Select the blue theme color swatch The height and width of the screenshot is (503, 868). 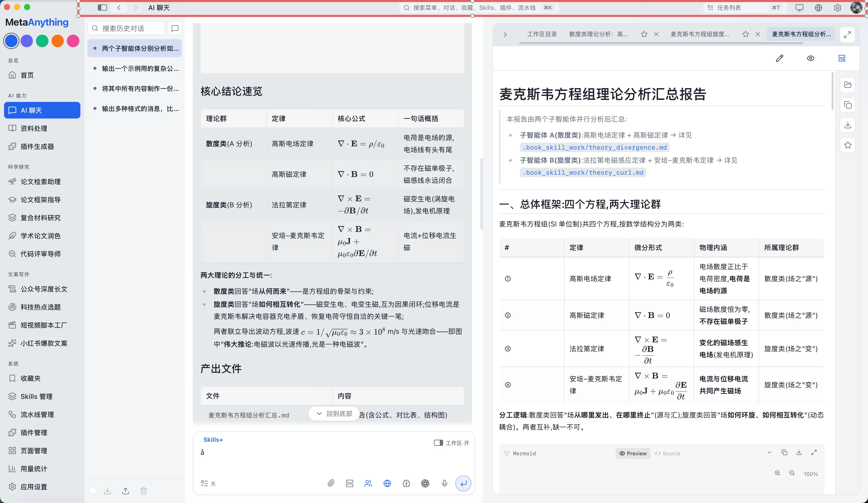[11, 41]
